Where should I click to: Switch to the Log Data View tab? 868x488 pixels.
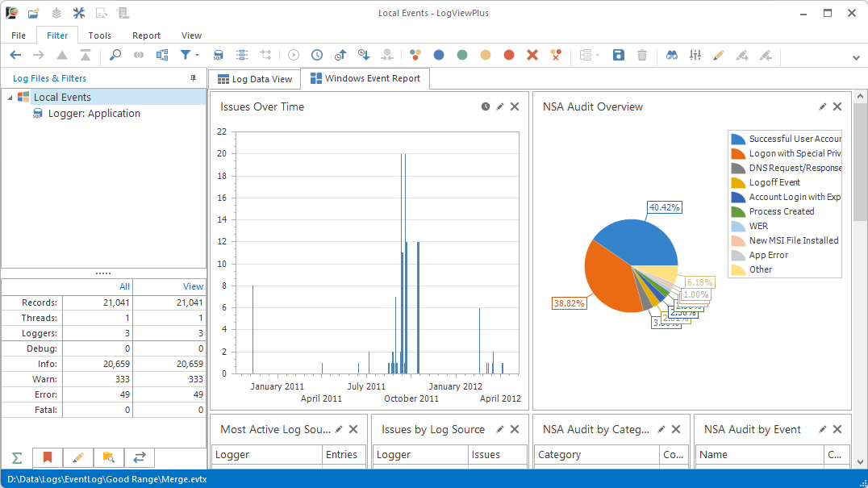[255, 79]
